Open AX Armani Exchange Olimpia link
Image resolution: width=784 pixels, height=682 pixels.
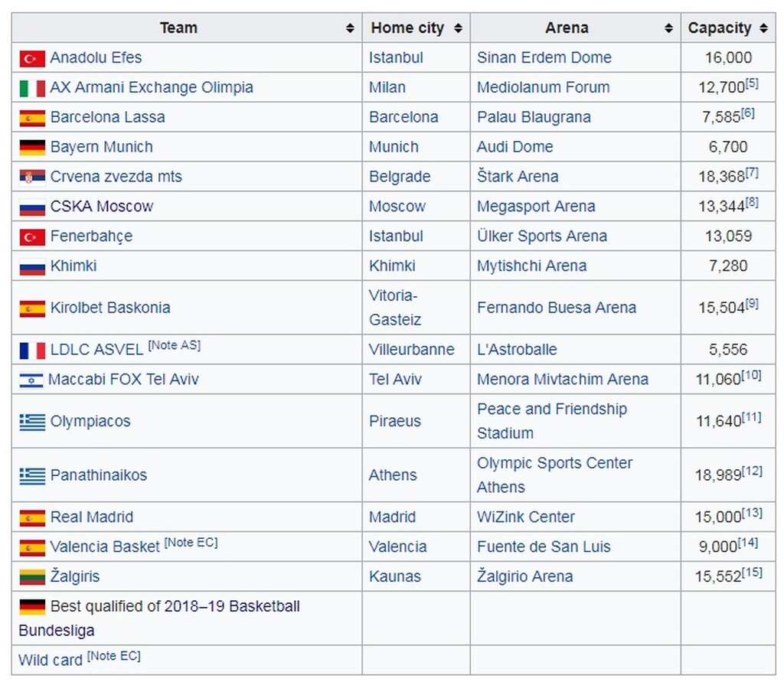(x=152, y=87)
